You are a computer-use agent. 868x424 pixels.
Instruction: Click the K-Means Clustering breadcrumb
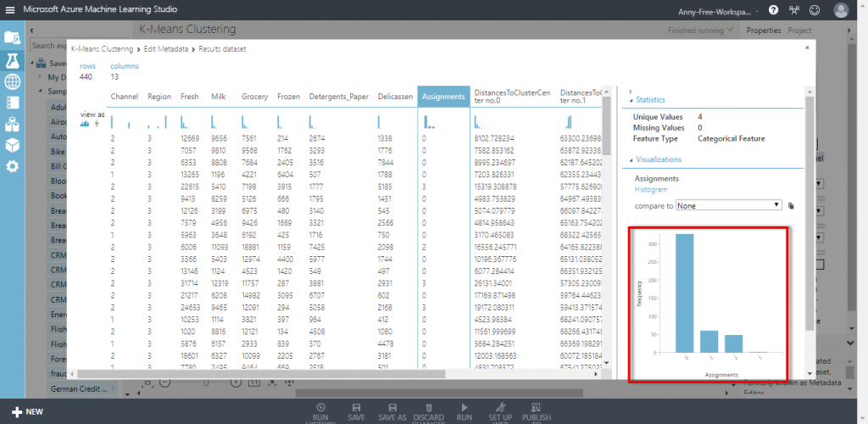pos(103,48)
